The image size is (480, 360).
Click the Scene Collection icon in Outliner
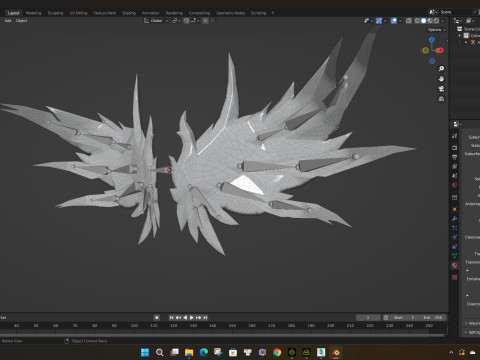tap(460, 29)
